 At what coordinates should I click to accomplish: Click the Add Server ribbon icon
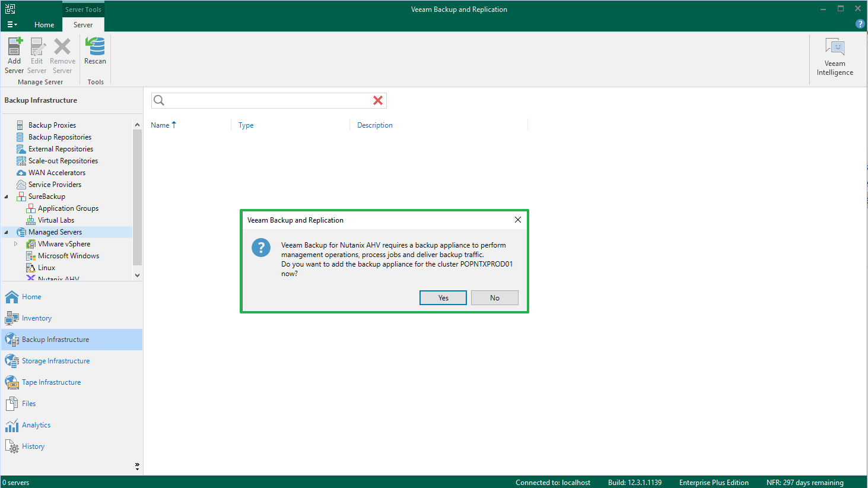click(x=14, y=46)
